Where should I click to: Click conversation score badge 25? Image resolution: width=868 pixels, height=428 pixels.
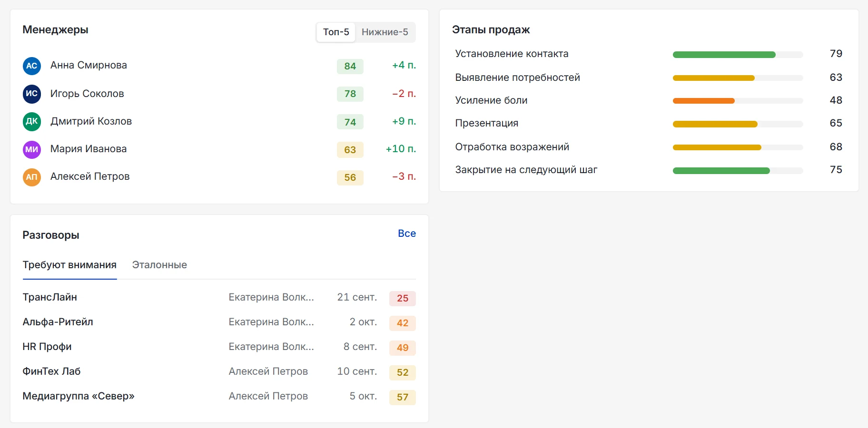click(403, 298)
